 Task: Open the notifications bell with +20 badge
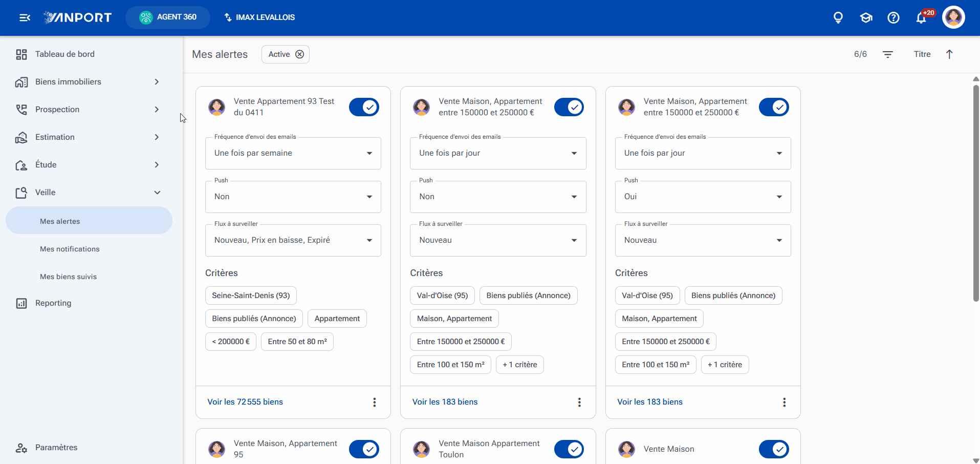(x=922, y=17)
